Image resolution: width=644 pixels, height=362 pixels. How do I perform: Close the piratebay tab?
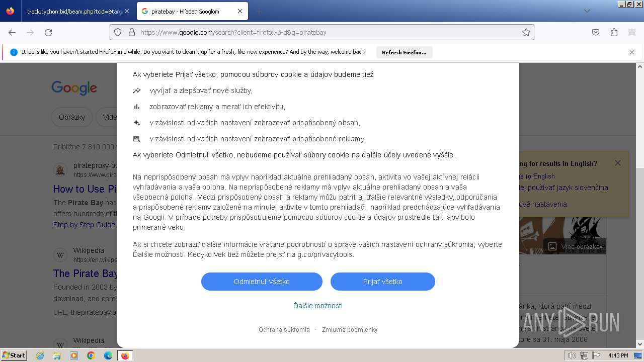(x=240, y=11)
